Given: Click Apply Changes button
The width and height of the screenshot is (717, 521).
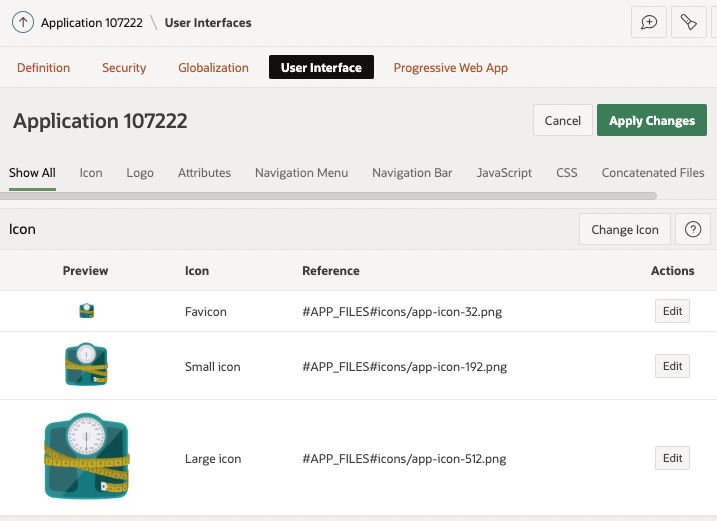Looking at the screenshot, I should point(651,120).
